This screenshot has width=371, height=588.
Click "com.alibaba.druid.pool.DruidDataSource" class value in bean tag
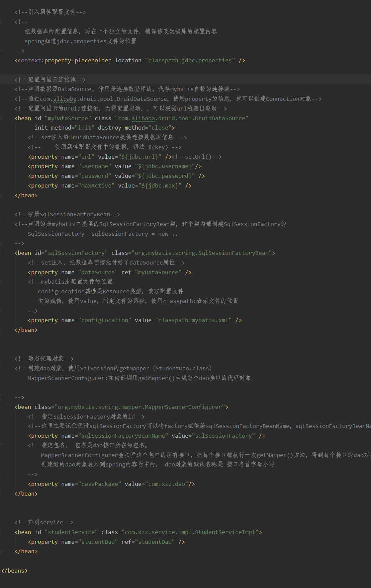point(181,118)
